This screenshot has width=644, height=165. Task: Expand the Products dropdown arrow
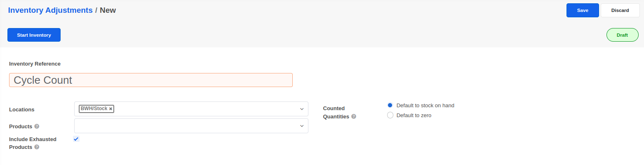(x=302, y=126)
